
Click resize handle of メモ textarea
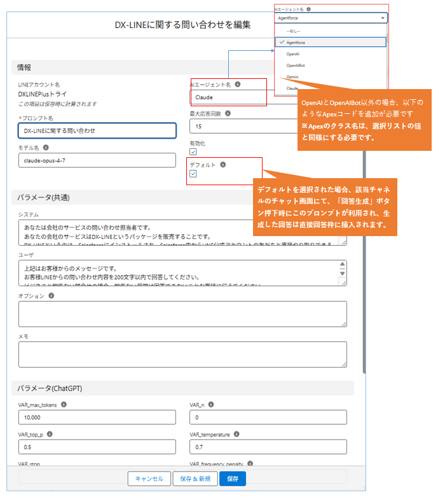343,364
